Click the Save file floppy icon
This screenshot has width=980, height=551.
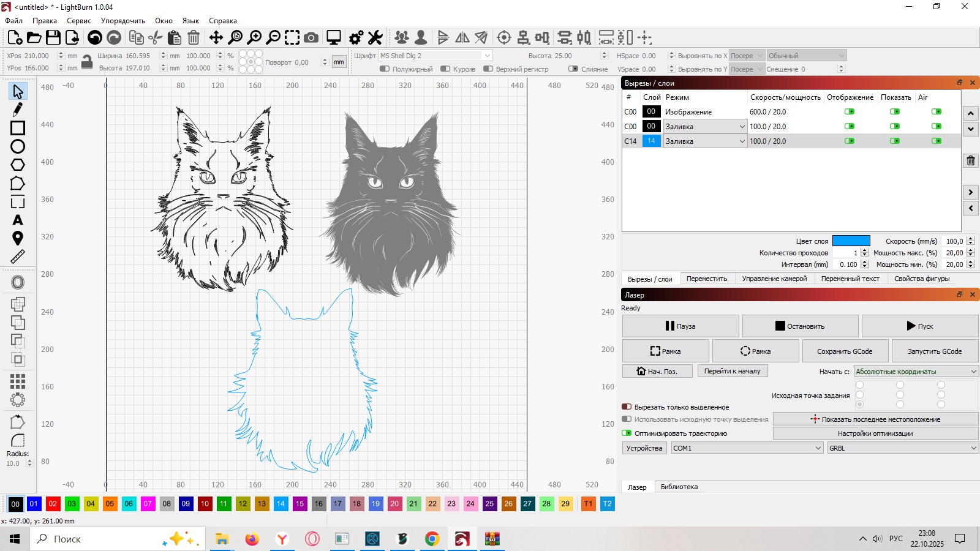[53, 38]
